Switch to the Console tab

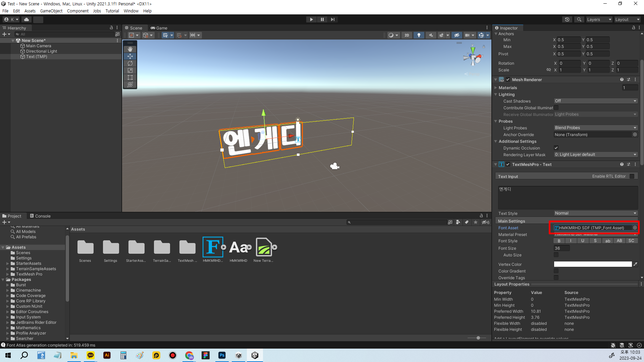(40, 216)
